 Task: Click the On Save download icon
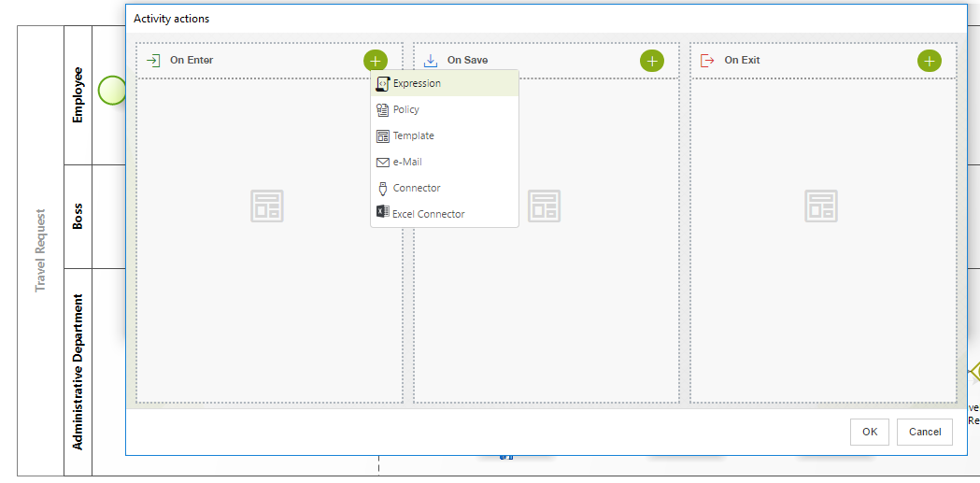click(x=431, y=61)
